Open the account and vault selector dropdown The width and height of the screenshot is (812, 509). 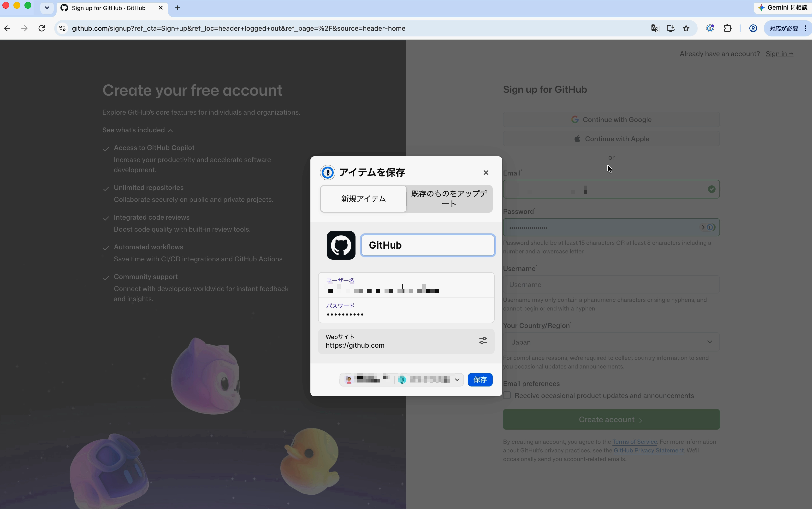(402, 380)
